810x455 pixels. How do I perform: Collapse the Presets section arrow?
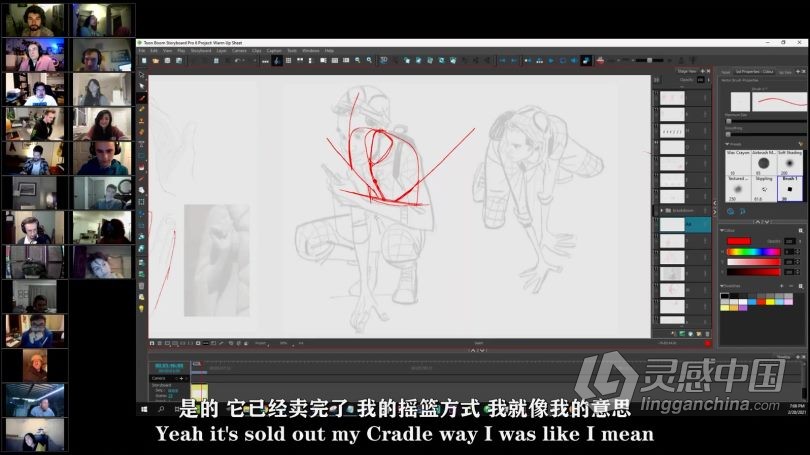[727, 144]
